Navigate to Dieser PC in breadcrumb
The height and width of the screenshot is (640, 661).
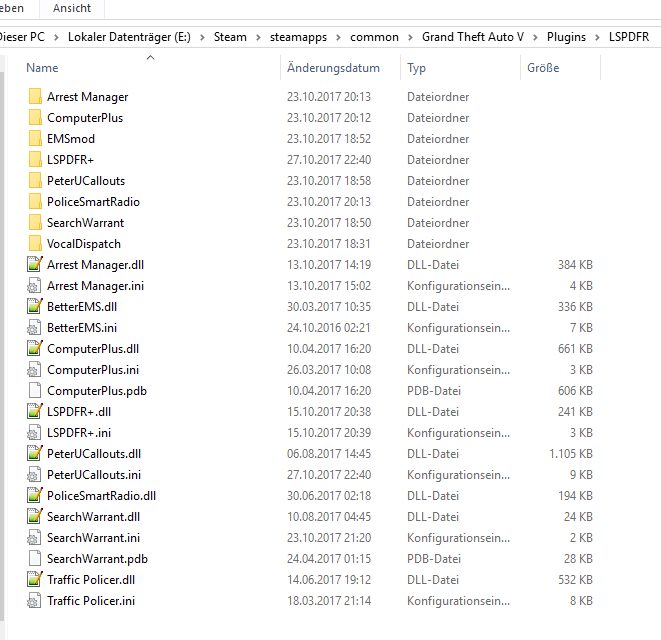pos(21,37)
